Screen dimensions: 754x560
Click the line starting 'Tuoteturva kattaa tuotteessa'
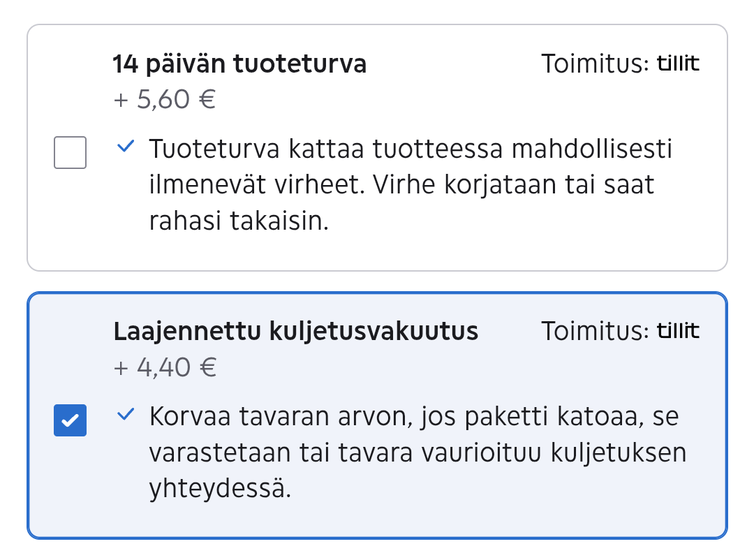[410, 150]
